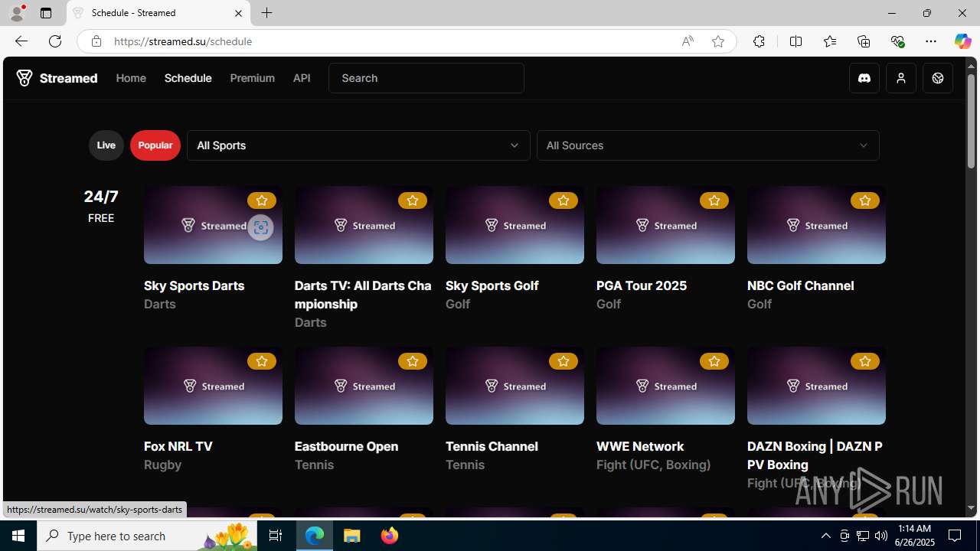This screenshot has width=980, height=551.
Task: Open PGA Tour 2025 title link
Action: (642, 285)
